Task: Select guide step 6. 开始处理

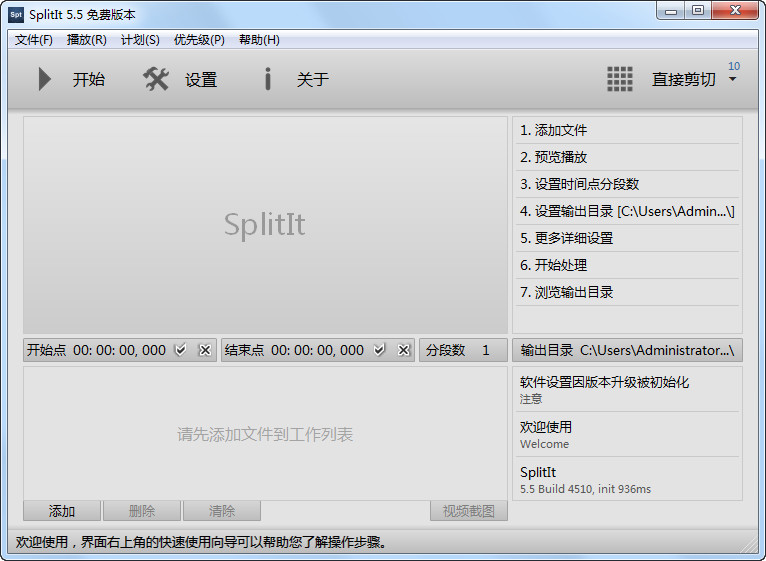Action: (627, 265)
